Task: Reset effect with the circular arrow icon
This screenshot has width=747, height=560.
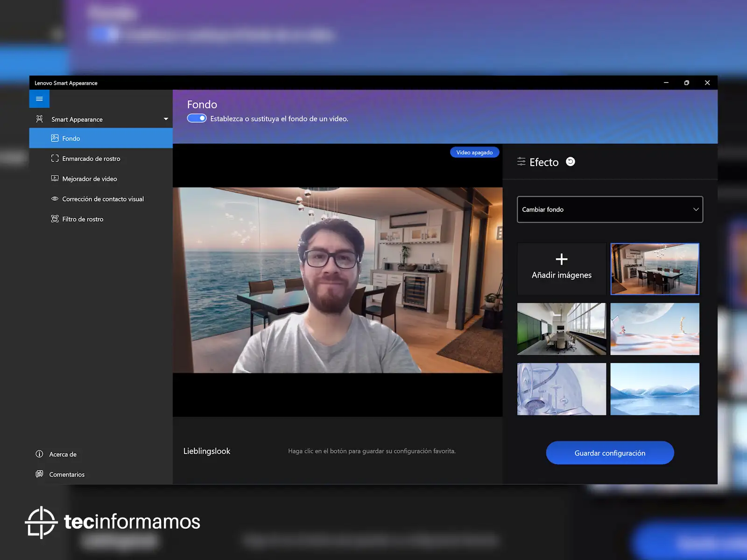Action: (x=570, y=162)
